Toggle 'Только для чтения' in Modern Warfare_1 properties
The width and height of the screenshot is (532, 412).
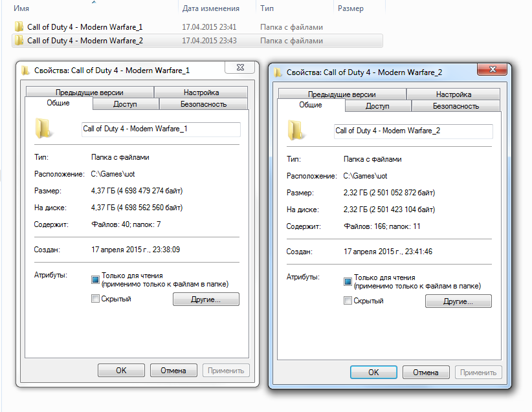(x=95, y=280)
